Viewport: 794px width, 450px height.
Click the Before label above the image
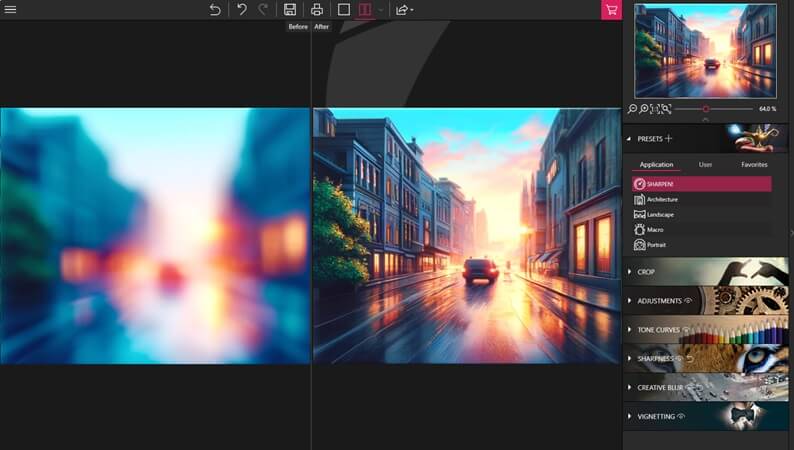pyautogui.click(x=298, y=27)
